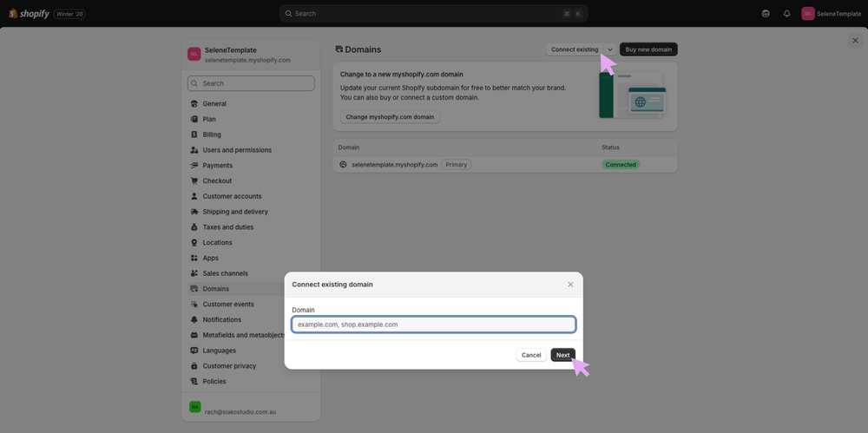
Task: Click the Buy new domain button
Action: pyautogui.click(x=648, y=49)
